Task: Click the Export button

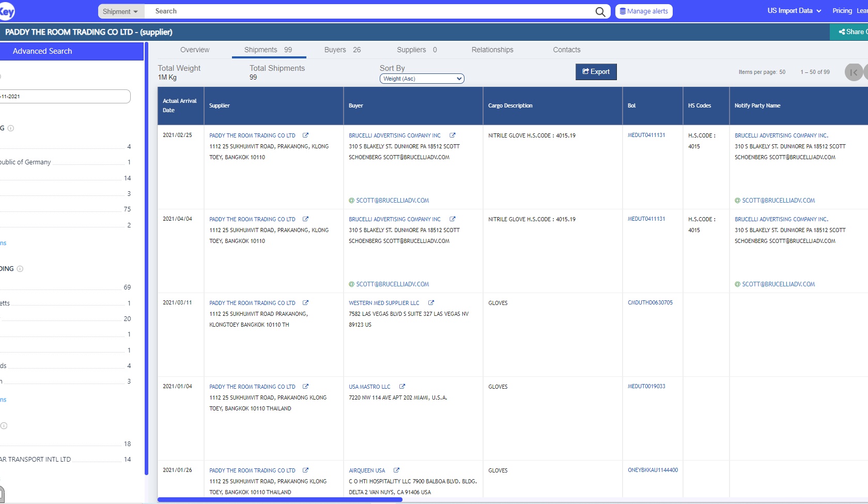Action: (x=596, y=72)
